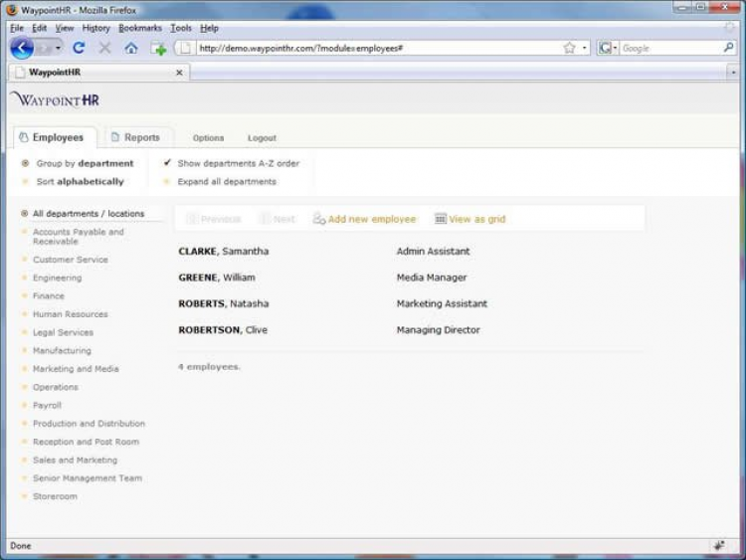746x560 pixels.
Task: Click Add new employee link
Action: pos(372,219)
